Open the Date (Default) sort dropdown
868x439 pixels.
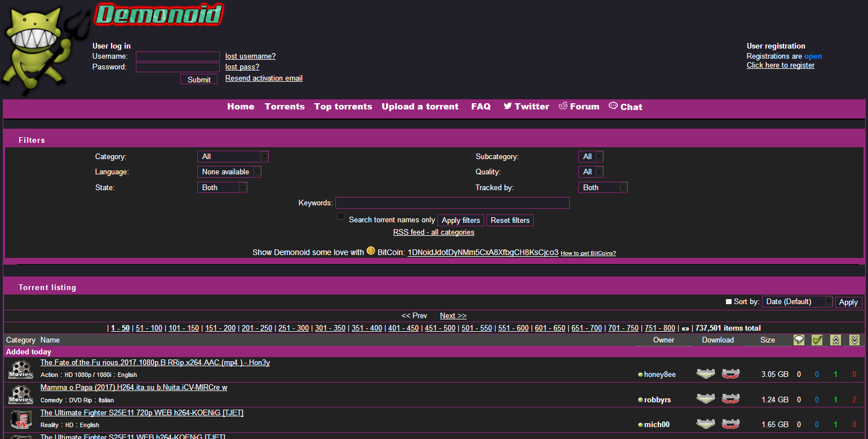point(797,301)
